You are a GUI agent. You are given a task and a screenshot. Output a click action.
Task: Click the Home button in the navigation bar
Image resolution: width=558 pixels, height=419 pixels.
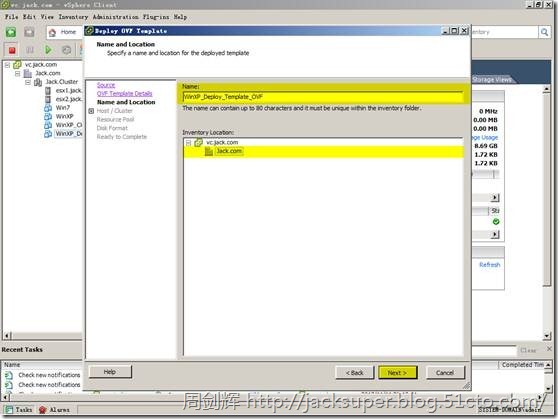tap(64, 32)
